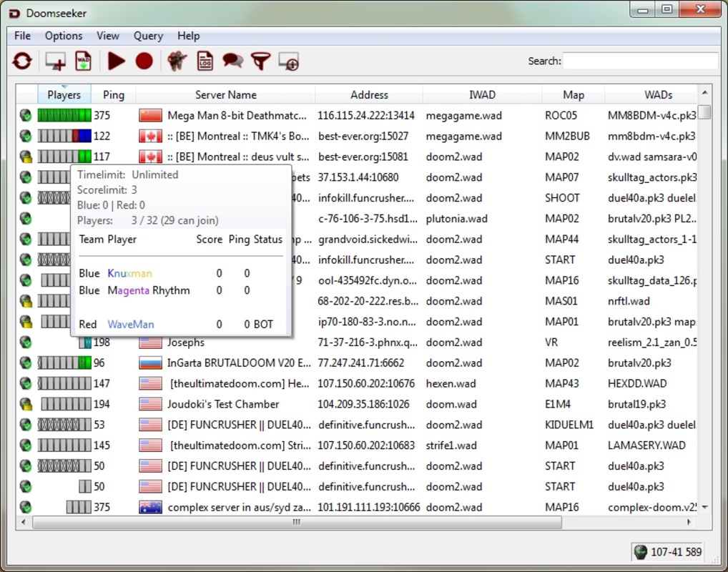The height and width of the screenshot is (572, 728).
Task: Click the ROC05 map cell
Action: click(x=561, y=115)
